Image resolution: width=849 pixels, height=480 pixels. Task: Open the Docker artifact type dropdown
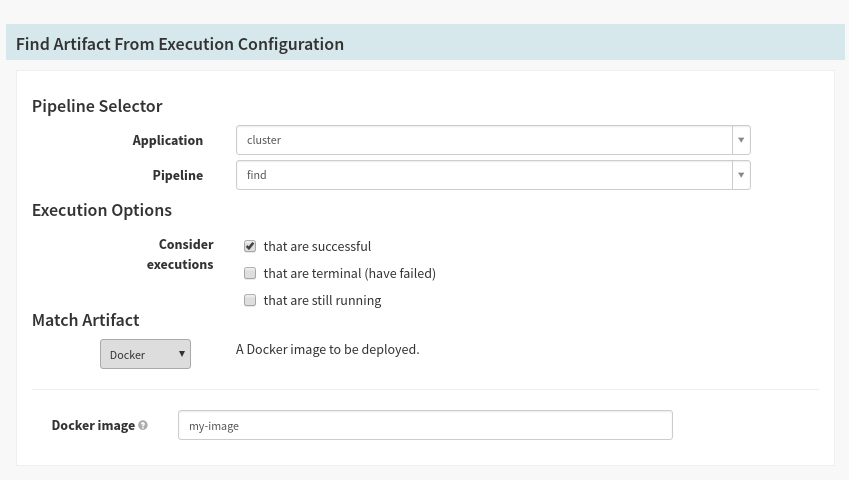(145, 354)
